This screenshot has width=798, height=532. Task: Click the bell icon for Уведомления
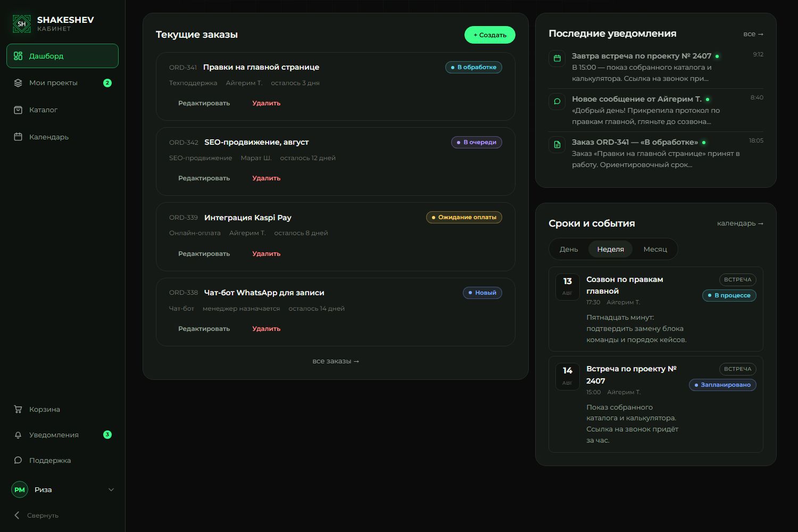pos(18,435)
